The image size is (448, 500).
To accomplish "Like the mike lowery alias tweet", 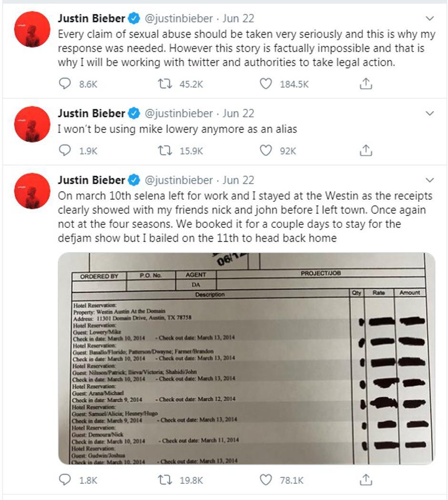I will 265,151.
